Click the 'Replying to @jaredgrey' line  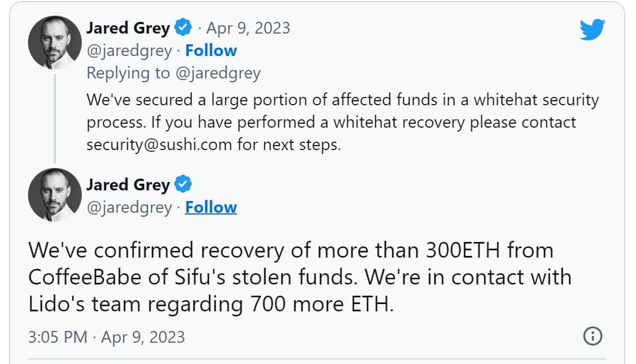(x=174, y=73)
